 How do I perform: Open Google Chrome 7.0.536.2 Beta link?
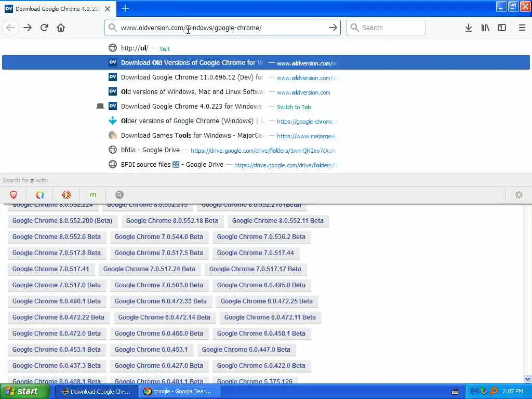(x=261, y=237)
